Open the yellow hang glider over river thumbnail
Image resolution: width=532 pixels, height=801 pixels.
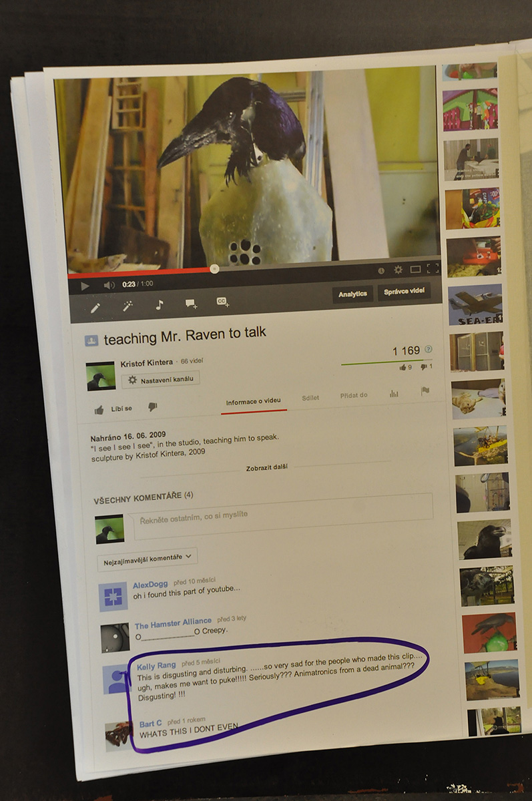point(481,445)
